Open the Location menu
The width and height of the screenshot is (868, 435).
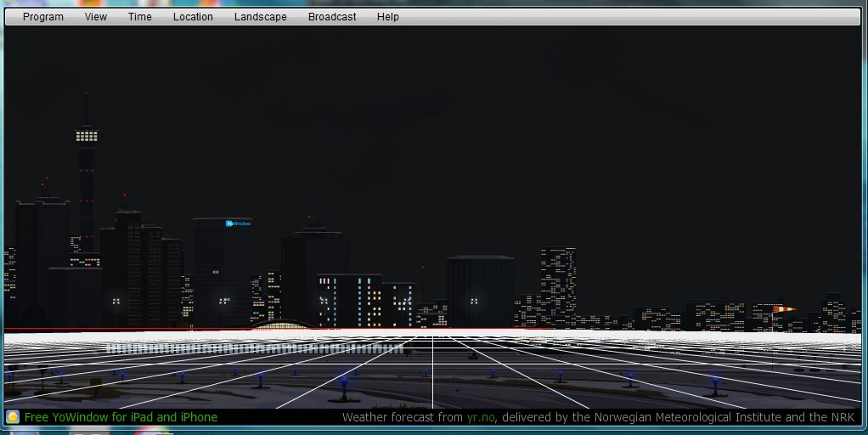tap(193, 17)
